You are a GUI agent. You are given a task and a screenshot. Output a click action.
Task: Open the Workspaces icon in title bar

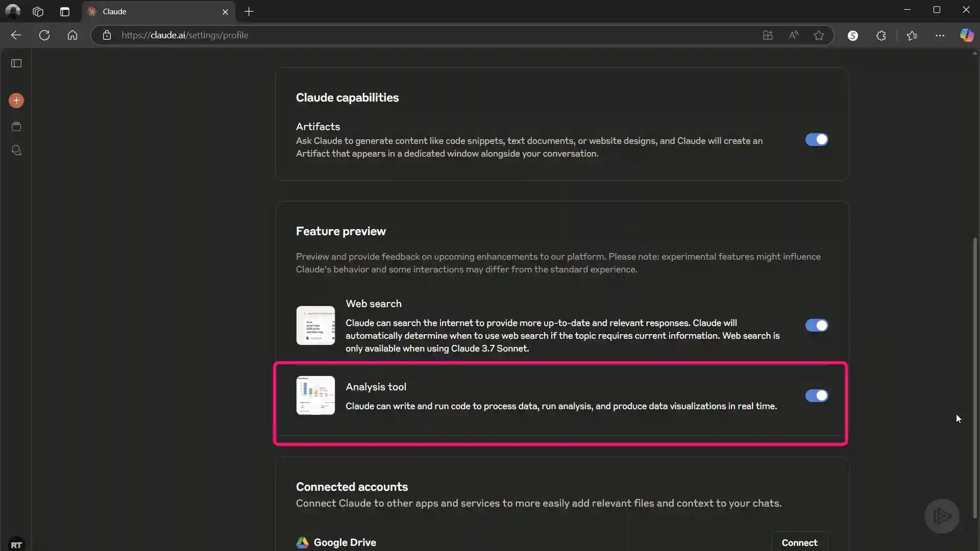(x=38, y=11)
